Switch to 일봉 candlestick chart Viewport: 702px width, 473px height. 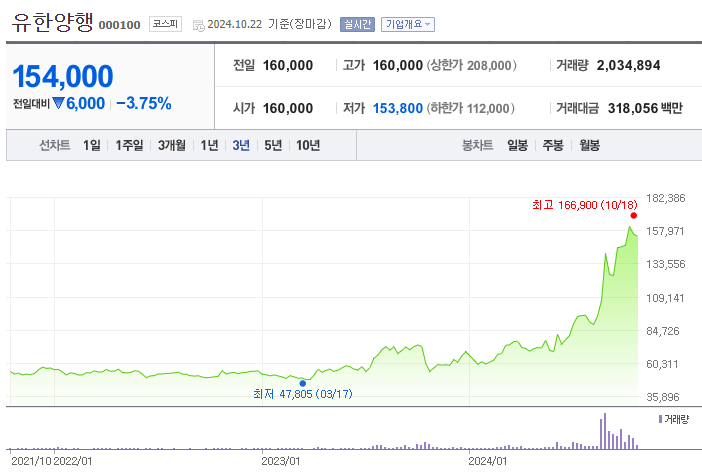click(x=518, y=145)
